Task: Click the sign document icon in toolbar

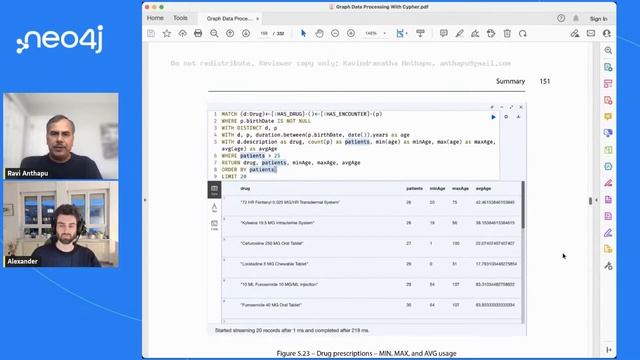Action: click(x=475, y=33)
